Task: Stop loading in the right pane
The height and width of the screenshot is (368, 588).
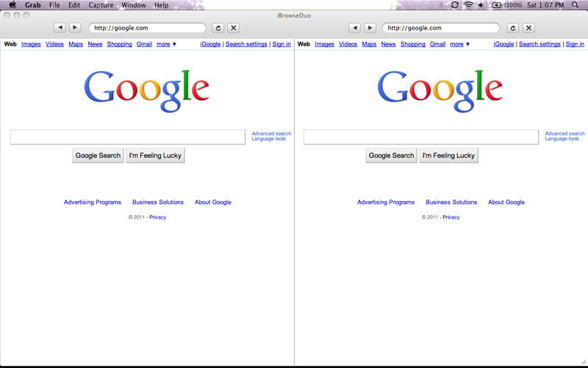Action: tap(528, 28)
